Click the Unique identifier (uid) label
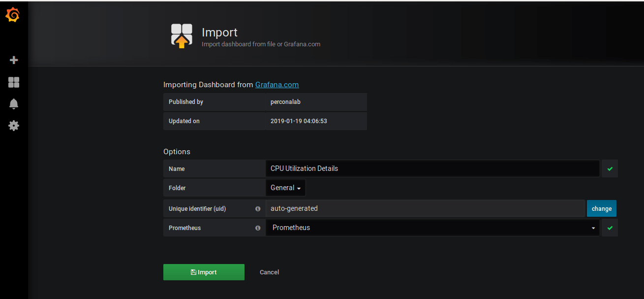Screen dimensions: 644x299 (x=197, y=208)
